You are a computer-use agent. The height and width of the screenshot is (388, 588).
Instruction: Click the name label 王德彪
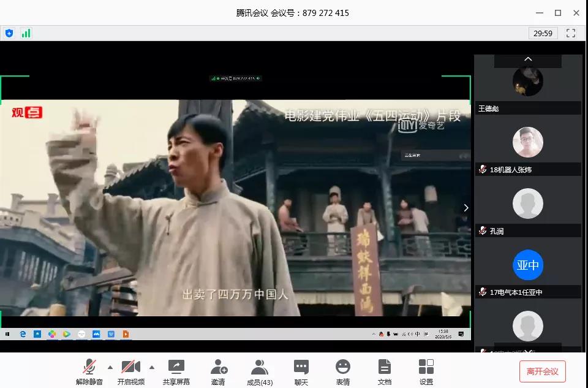coord(488,108)
